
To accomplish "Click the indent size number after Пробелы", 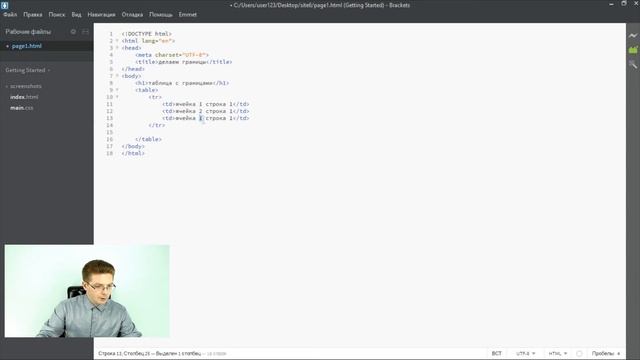I will tap(619, 353).
